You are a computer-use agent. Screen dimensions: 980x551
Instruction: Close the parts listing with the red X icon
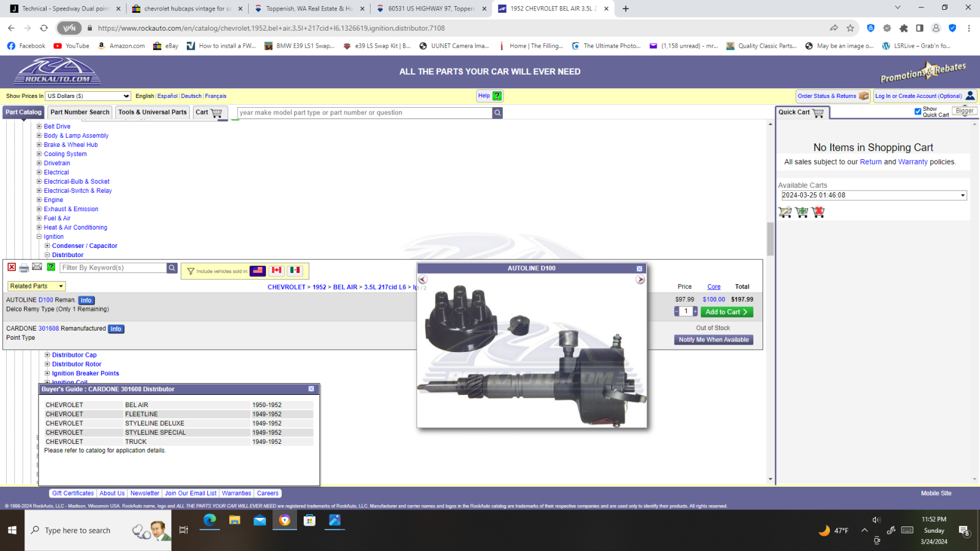click(x=12, y=268)
